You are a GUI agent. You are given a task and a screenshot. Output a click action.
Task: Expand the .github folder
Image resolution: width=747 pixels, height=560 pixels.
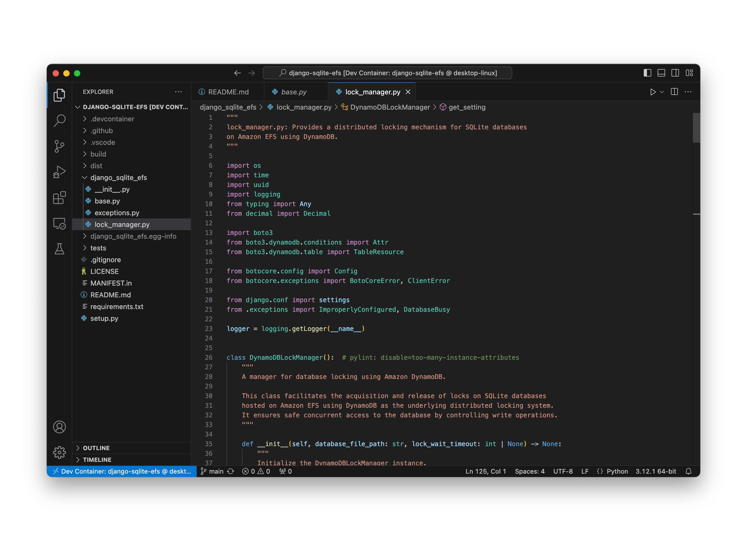pyautogui.click(x=132, y=131)
